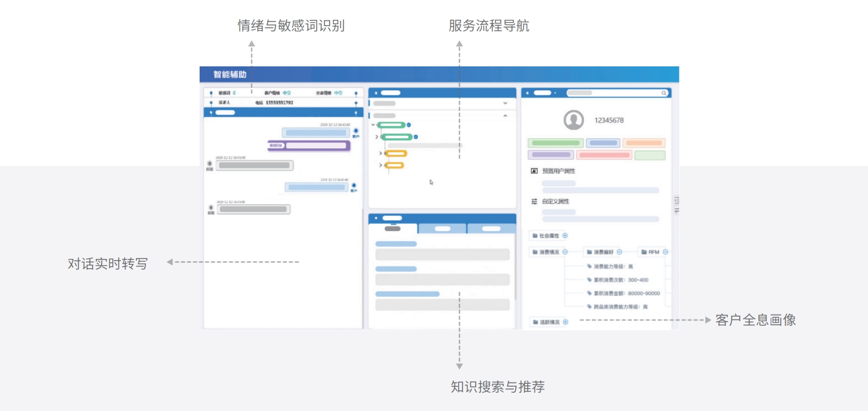The height and width of the screenshot is (411, 868).
Task: Click the folder icon beside RFM
Action: (x=644, y=252)
